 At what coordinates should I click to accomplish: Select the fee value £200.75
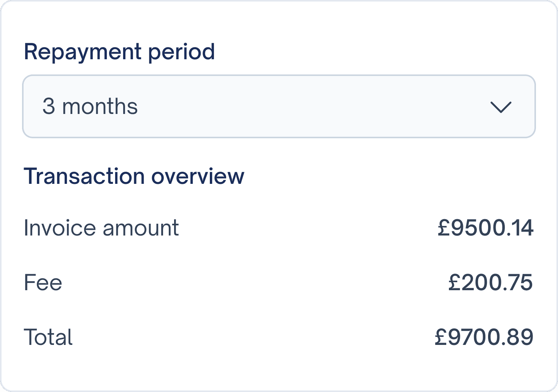coord(490,283)
